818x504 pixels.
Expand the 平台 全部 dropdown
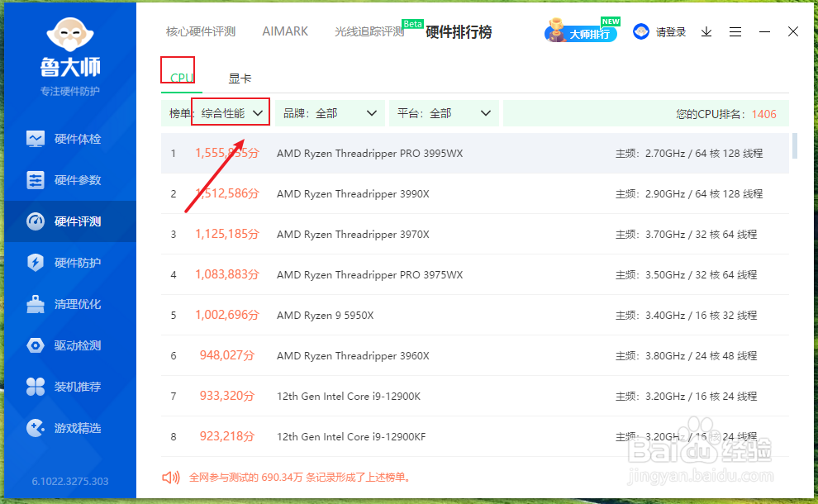pos(444,113)
